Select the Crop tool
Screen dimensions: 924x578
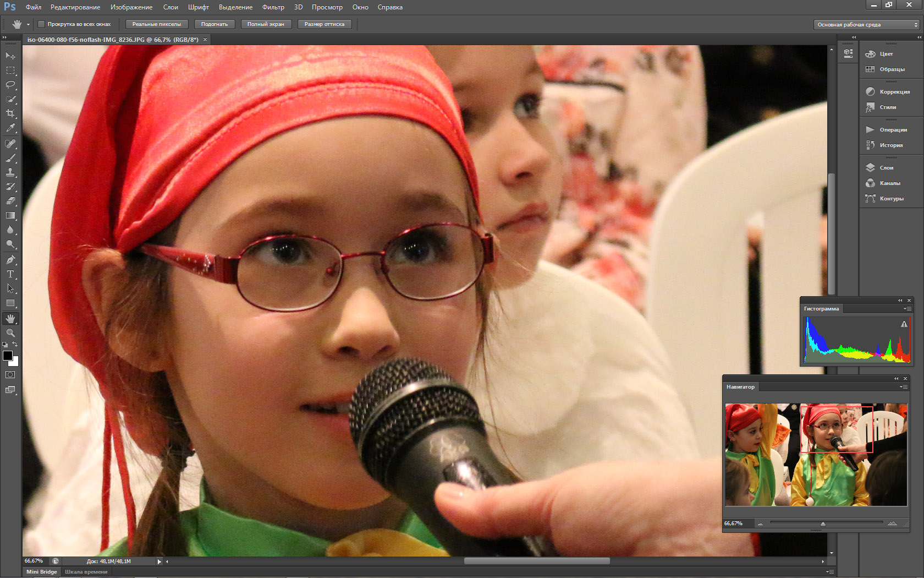(10, 113)
